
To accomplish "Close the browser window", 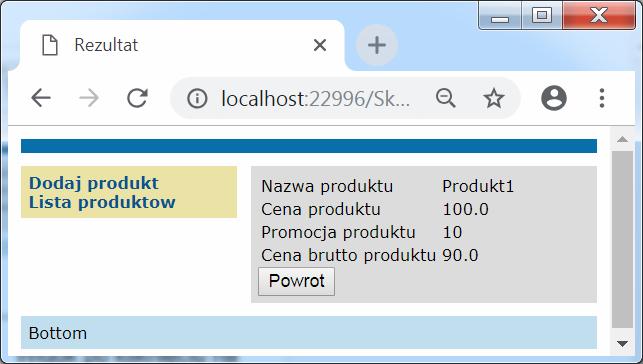I will (x=599, y=16).
